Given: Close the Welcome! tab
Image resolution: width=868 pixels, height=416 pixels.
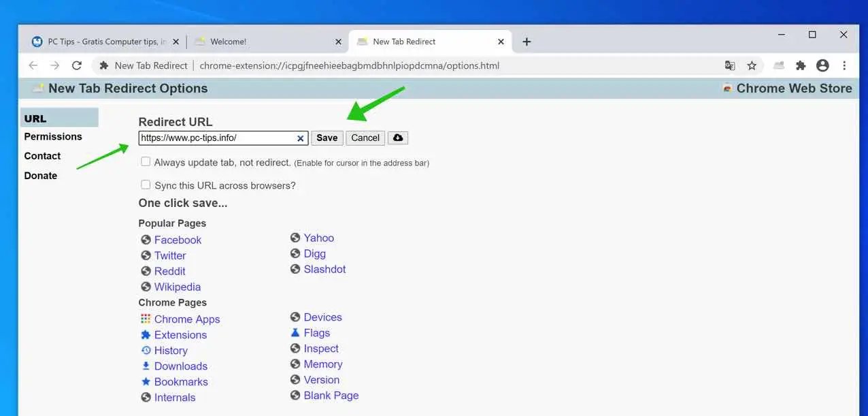Looking at the screenshot, I should [x=338, y=42].
